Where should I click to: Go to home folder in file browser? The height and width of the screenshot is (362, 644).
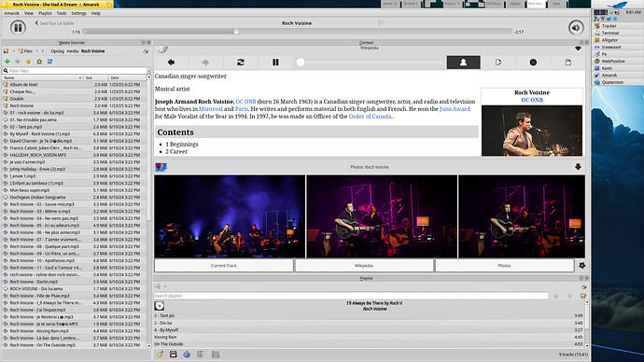click(x=39, y=62)
